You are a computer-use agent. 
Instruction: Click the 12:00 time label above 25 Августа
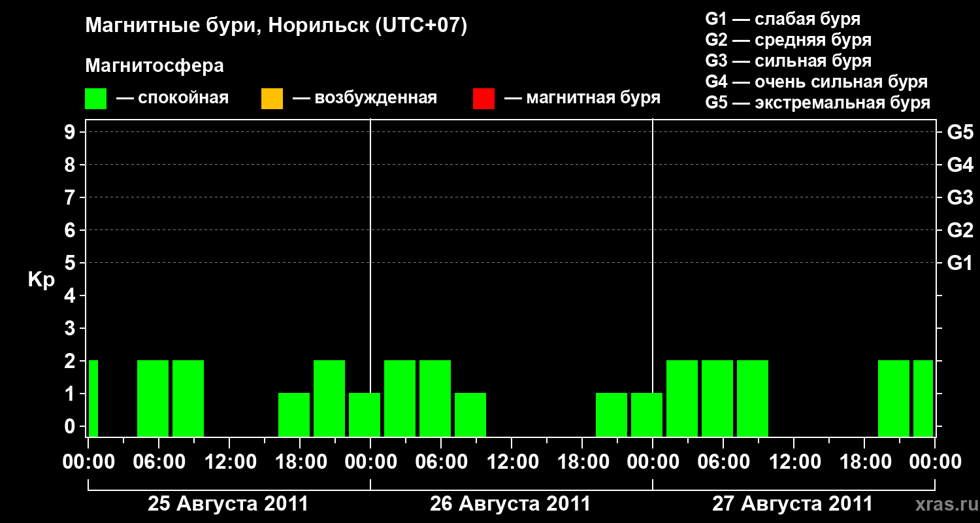pos(229,462)
